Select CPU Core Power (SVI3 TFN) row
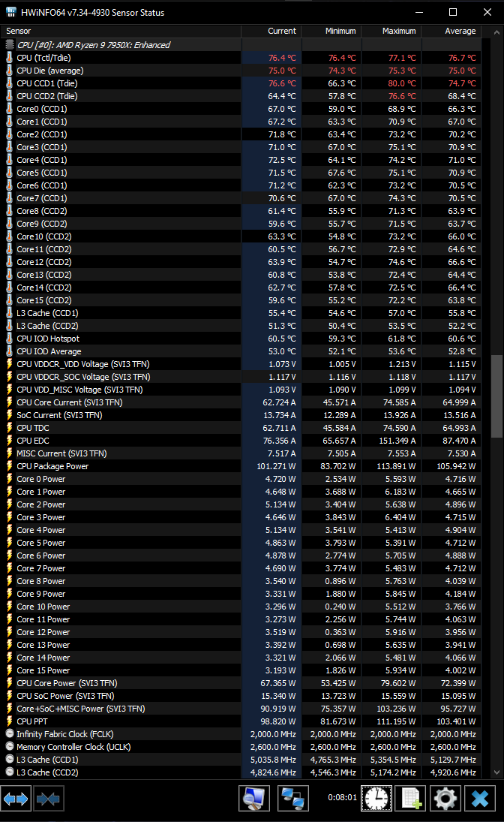504x822 pixels. pyautogui.click(x=241, y=683)
